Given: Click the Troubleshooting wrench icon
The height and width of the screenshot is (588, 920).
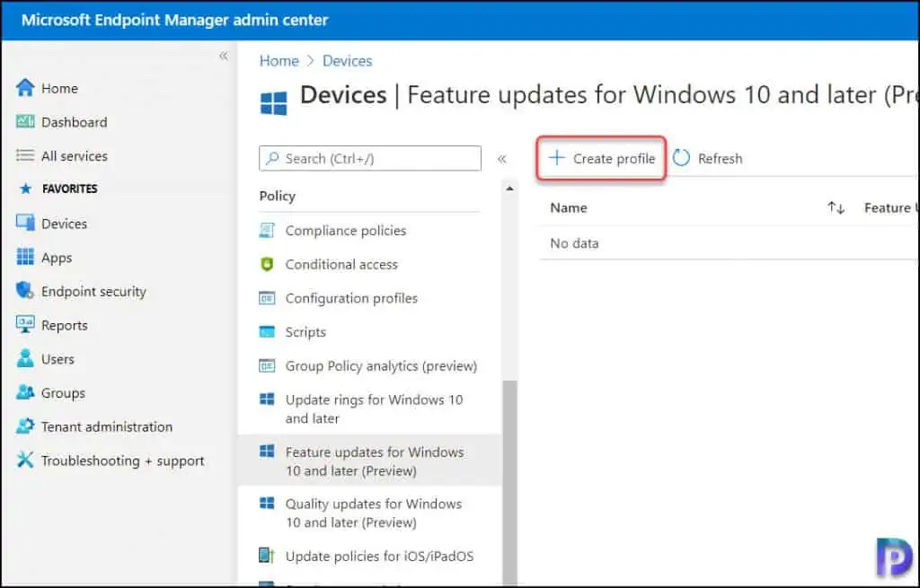Looking at the screenshot, I should [x=25, y=461].
